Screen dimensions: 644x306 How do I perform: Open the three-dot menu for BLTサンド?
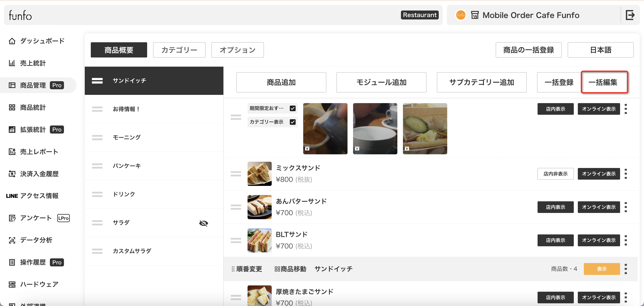626,240
